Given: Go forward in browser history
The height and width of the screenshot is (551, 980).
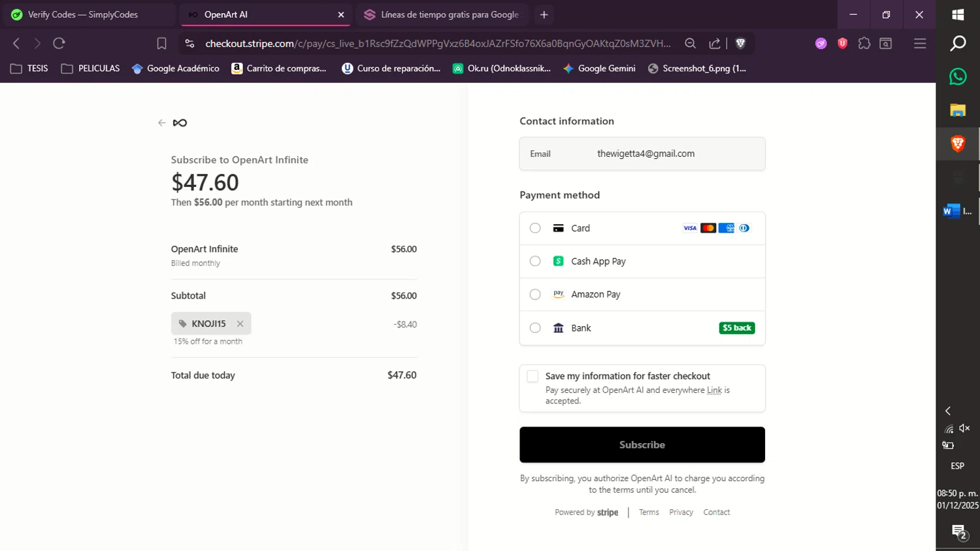Looking at the screenshot, I should pos(37,43).
